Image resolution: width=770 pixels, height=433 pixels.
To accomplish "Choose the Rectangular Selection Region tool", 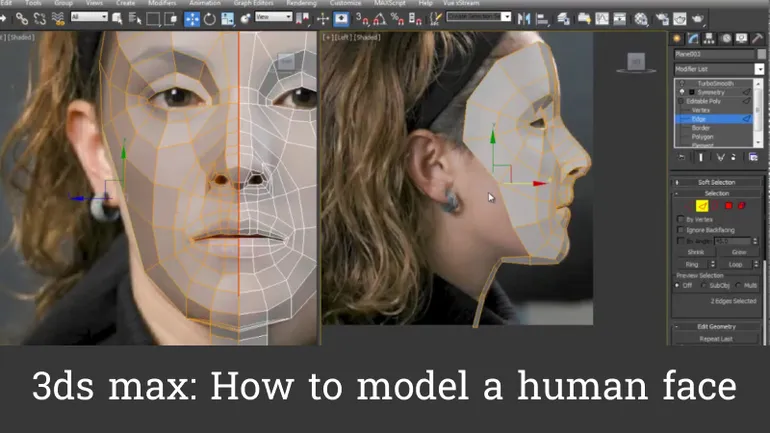I will [x=153, y=19].
